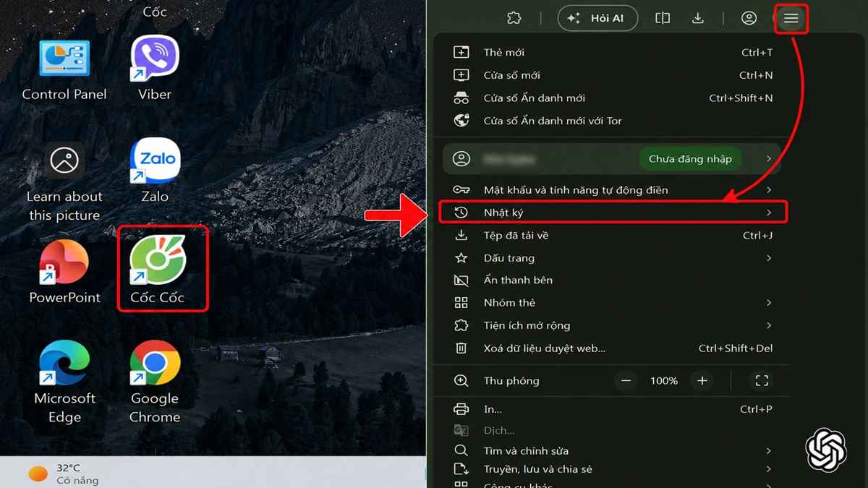The height and width of the screenshot is (488, 868).
Task: Click the printer icon beside In...
Action: coord(461,409)
